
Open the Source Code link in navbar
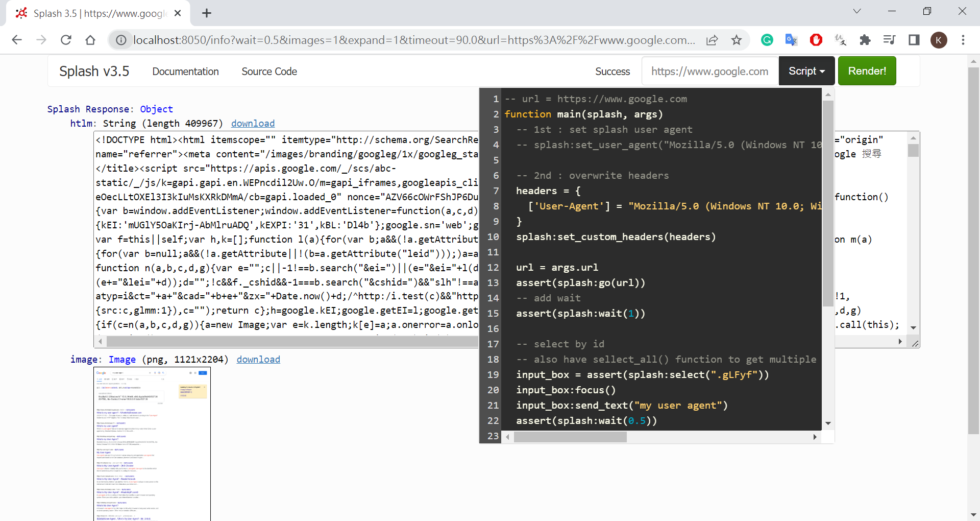[x=269, y=72]
